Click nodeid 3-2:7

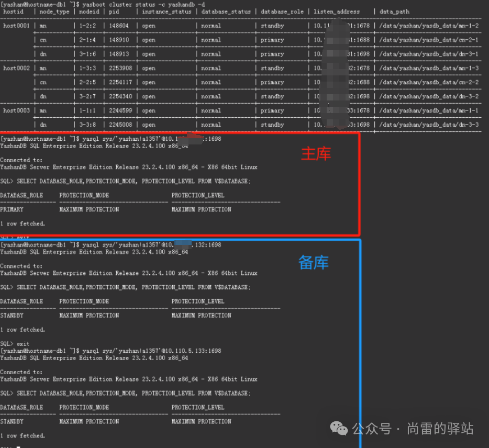point(87,97)
